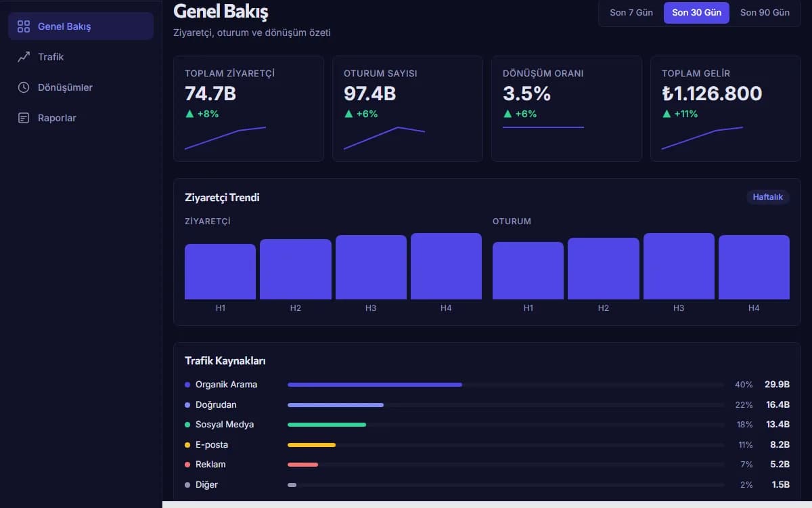Click the H3 bar in Oturum chart

(x=679, y=266)
